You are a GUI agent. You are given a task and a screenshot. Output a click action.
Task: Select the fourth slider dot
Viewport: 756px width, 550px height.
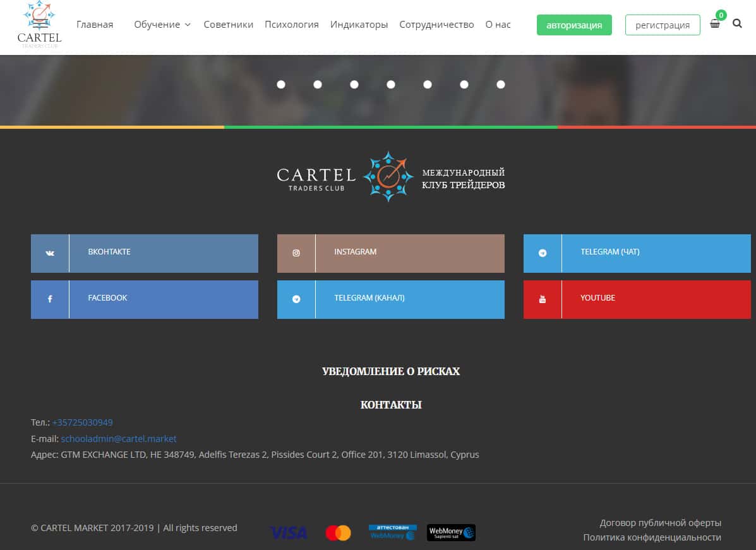click(391, 85)
